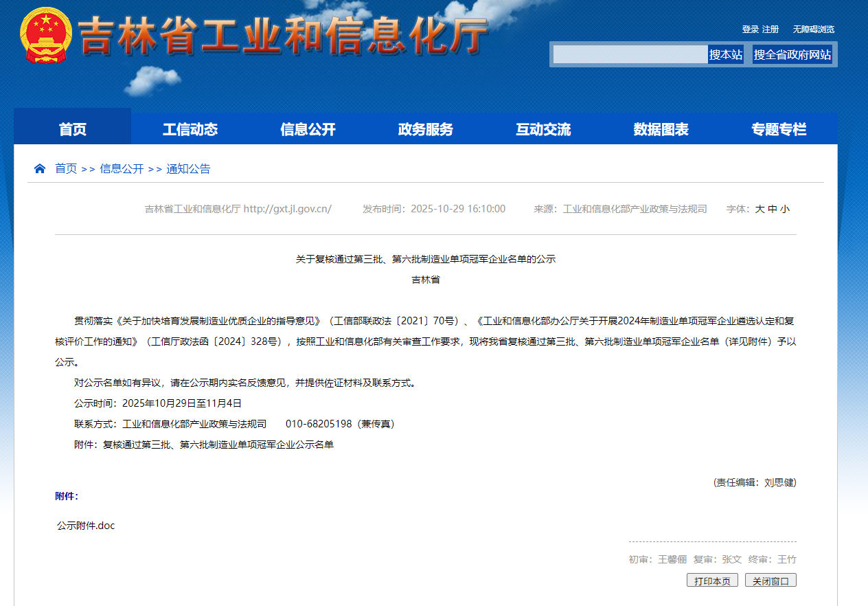Click the national emblem logo
Image resolution: width=868 pixels, height=606 pixels.
pyautogui.click(x=45, y=34)
